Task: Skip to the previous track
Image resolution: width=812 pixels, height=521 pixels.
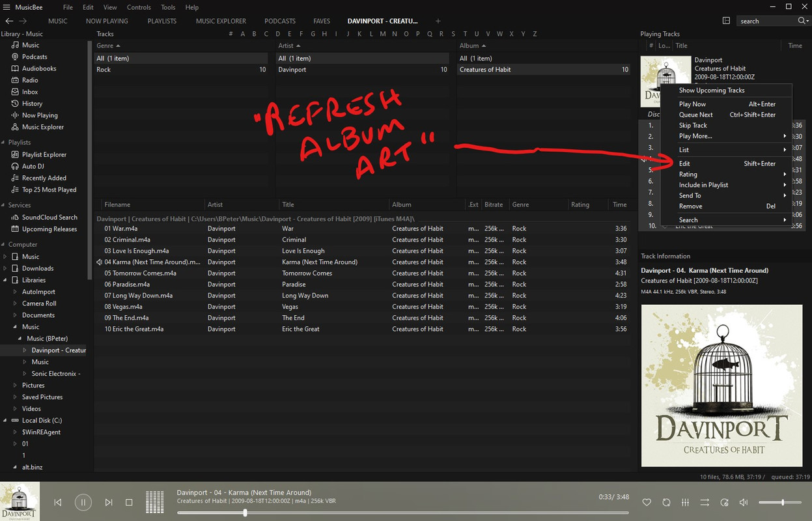Action: (58, 502)
